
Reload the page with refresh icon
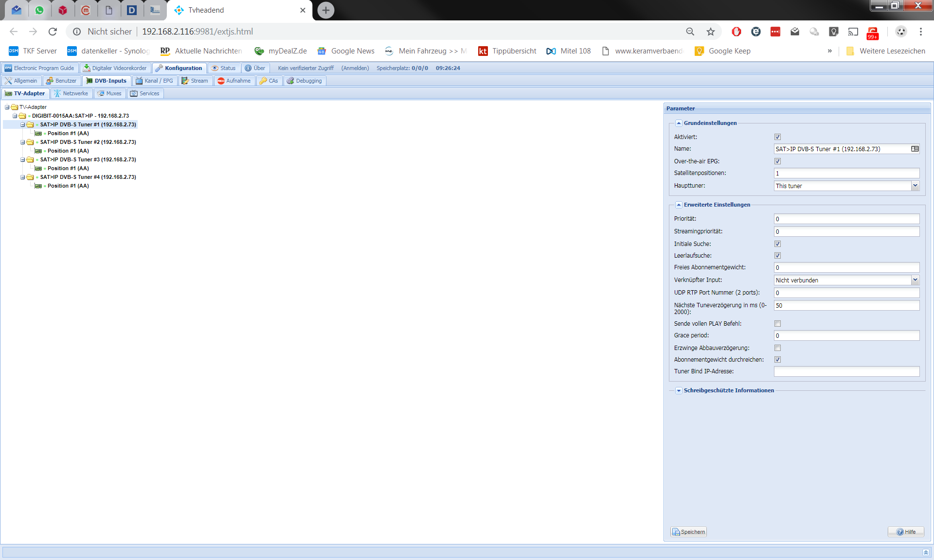click(53, 32)
